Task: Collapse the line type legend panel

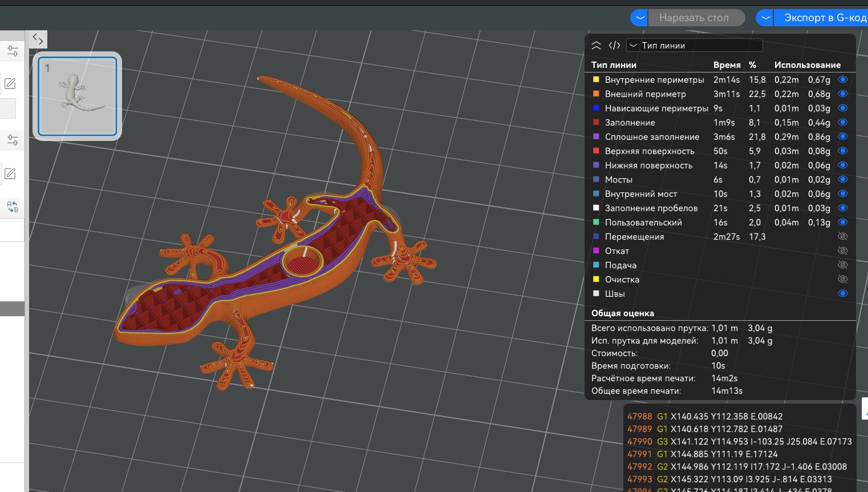Action: (596, 46)
